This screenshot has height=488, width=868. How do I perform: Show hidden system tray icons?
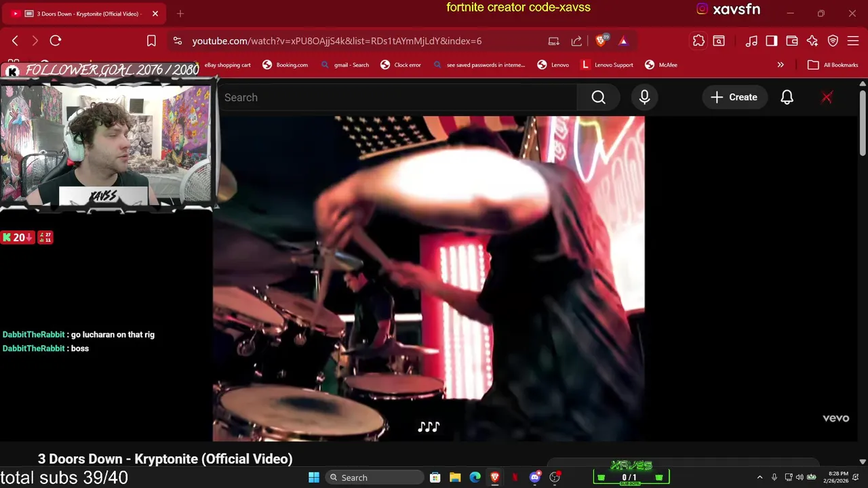point(759,477)
